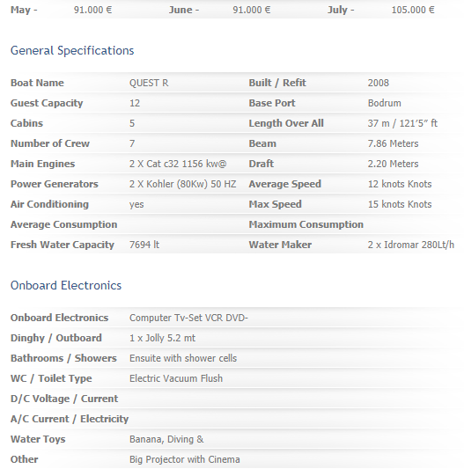Click the General Specifications heading
The width and height of the screenshot is (464, 476).
pyautogui.click(x=72, y=51)
